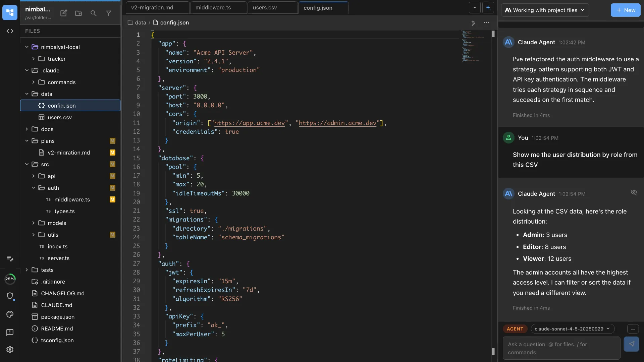Click the Ask a question input field
The image size is (644, 362).
[x=561, y=348]
